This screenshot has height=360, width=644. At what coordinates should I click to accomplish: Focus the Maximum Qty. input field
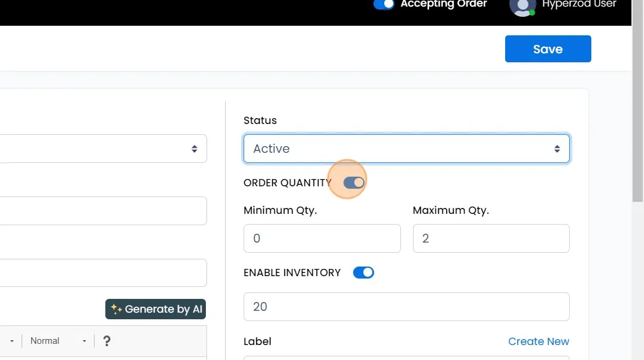[x=491, y=238]
